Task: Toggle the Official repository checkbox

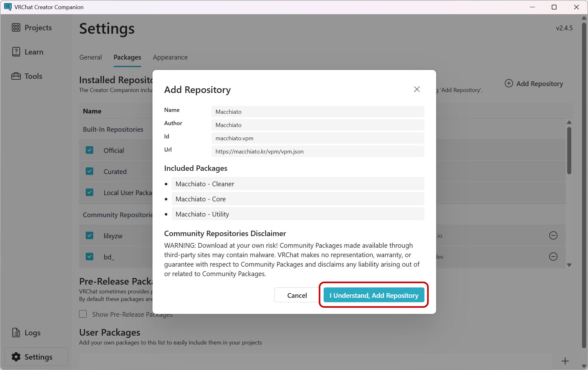Action: click(x=89, y=150)
